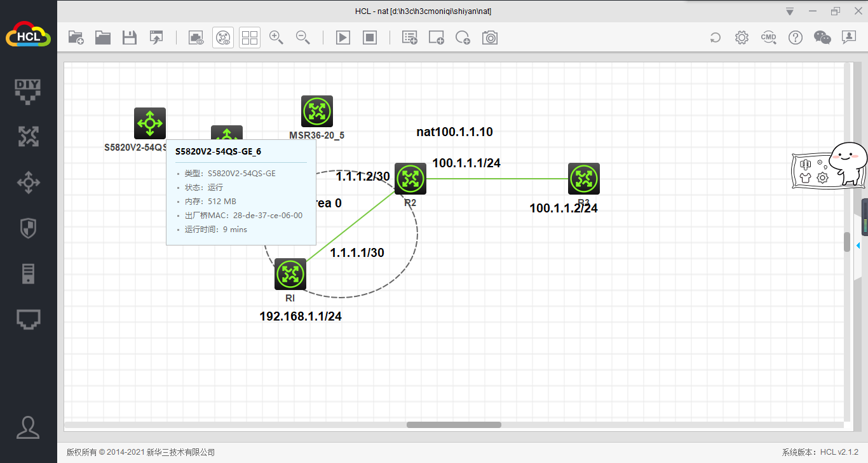Image resolution: width=868 pixels, height=463 pixels.
Task: Open the user feedback icon
Action: coord(849,38)
